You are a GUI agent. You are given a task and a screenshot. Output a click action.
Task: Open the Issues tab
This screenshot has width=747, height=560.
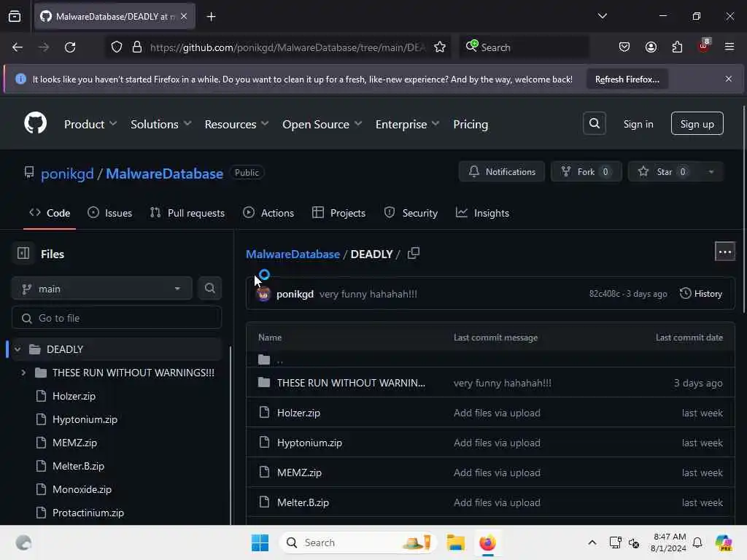point(110,214)
